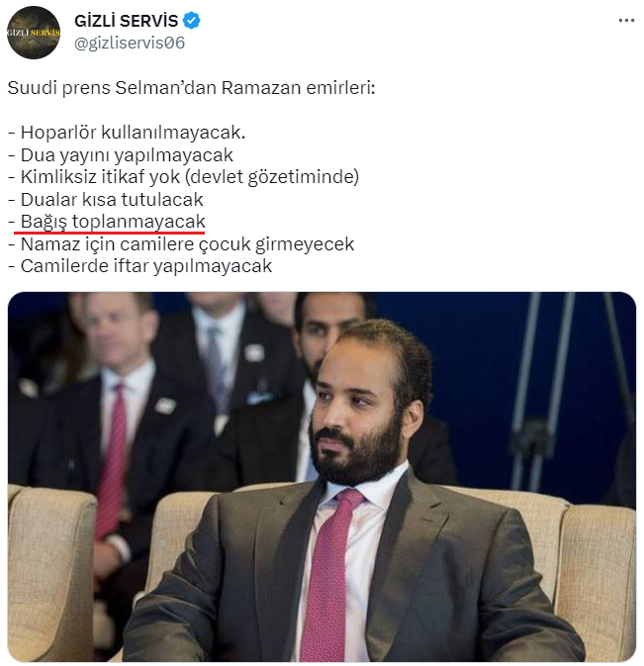Click the 'Hoparlör kullanılmayacak' line
Screen dimensions: 644x666
point(127,133)
